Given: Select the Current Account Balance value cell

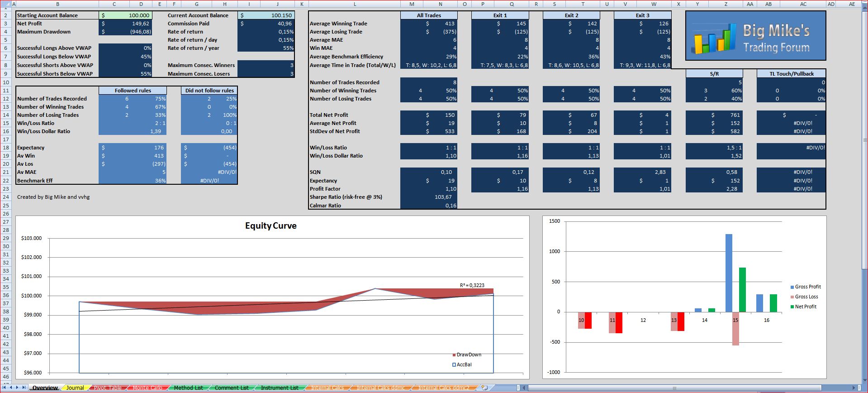Looking at the screenshot, I should tap(266, 15).
